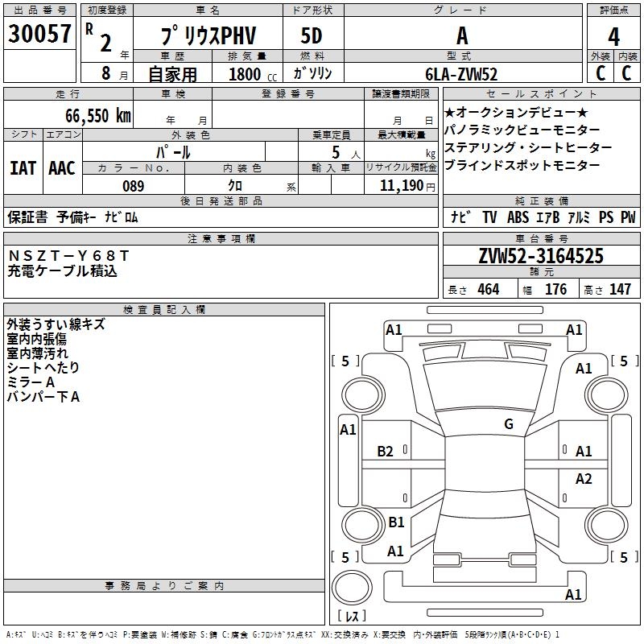Click the overall evaluation score 4
Viewport: 644px width, 644px height.
613,36
